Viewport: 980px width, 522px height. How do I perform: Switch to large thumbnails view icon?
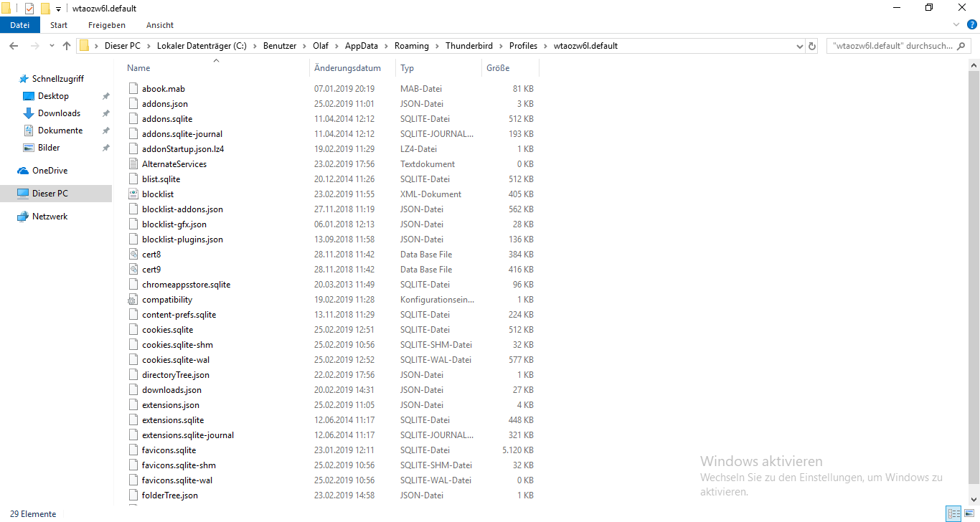969,514
